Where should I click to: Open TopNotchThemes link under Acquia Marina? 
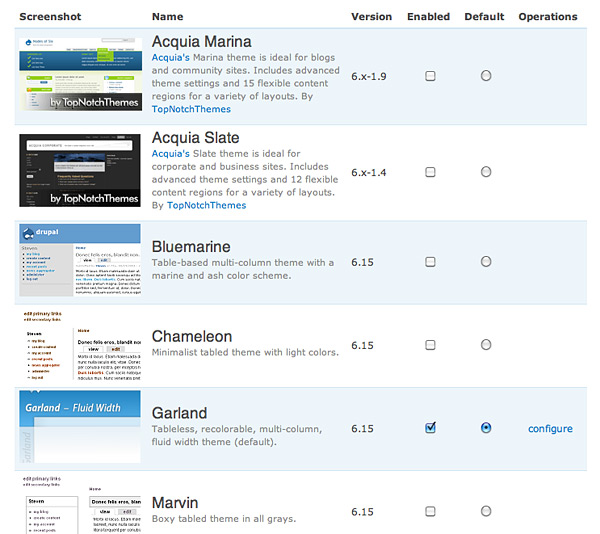[191, 109]
